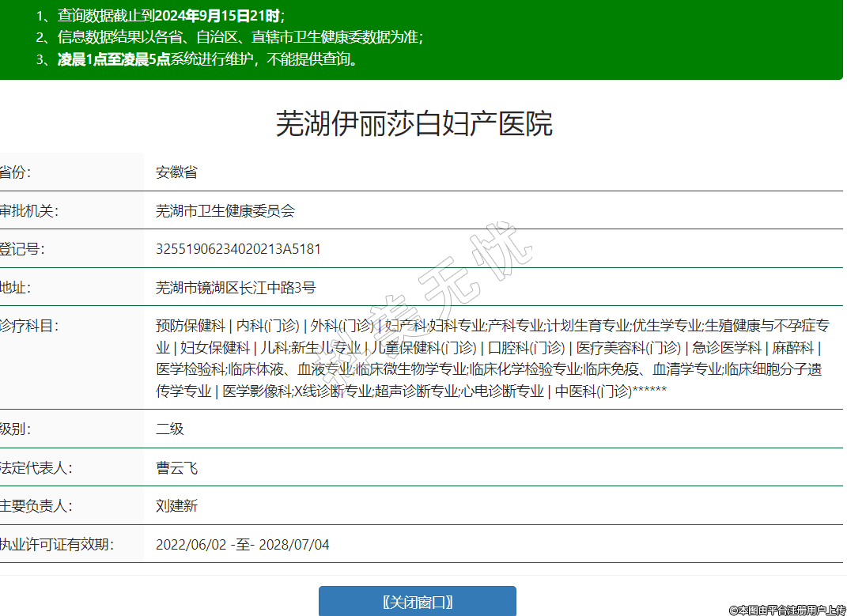Click the 省份 row label
This screenshot has width=847, height=616.
(16, 172)
